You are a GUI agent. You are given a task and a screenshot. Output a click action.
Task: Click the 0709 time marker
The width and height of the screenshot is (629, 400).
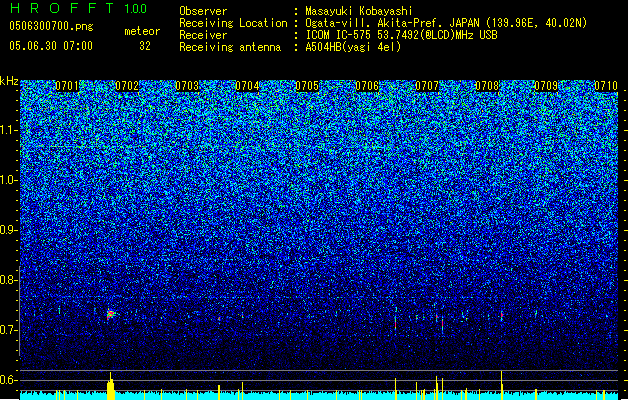[x=546, y=86]
